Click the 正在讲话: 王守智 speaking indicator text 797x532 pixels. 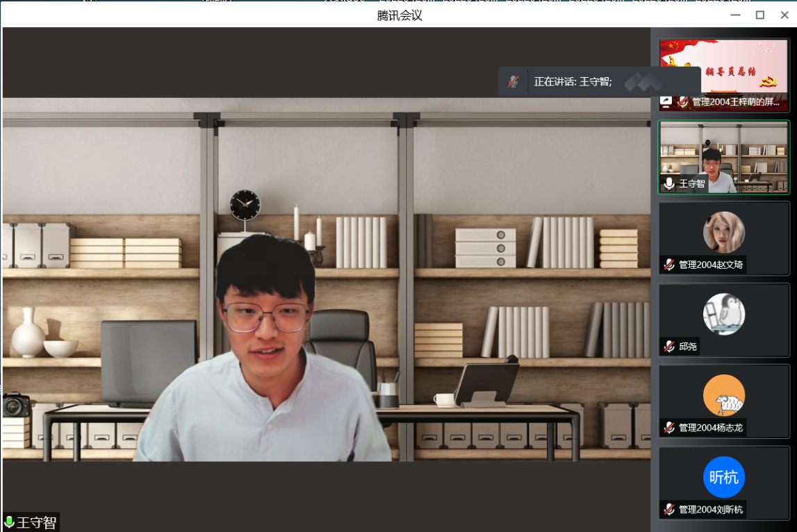(573, 81)
